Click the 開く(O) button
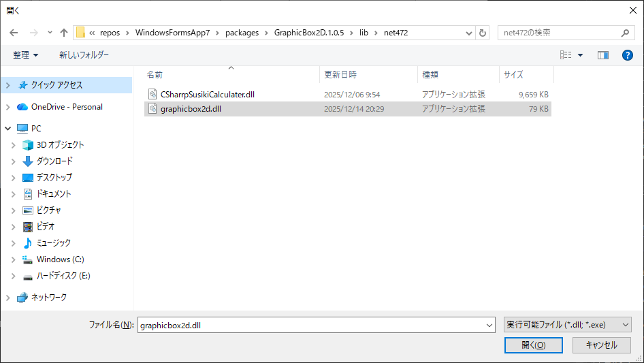644x363 pixels. pyautogui.click(x=534, y=345)
